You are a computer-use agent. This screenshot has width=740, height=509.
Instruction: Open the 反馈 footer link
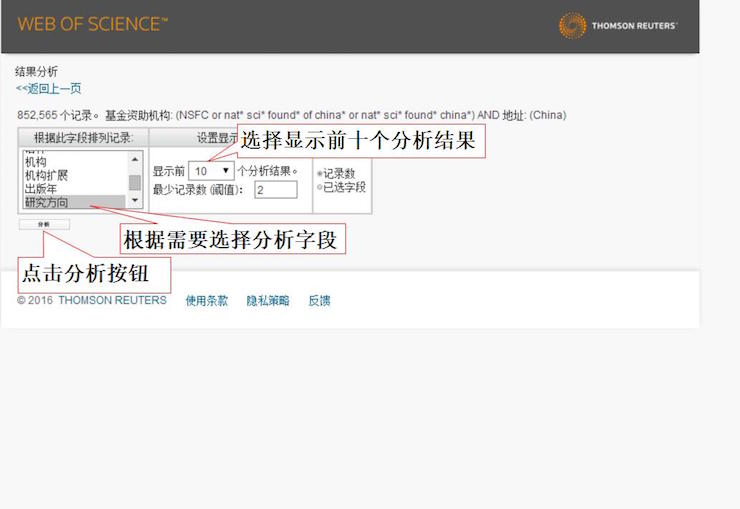click(319, 300)
